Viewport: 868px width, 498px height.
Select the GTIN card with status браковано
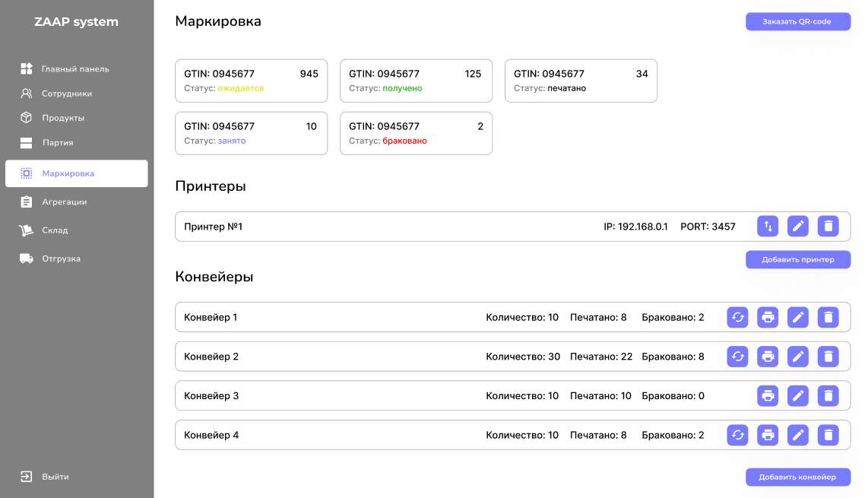tap(416, 133)
